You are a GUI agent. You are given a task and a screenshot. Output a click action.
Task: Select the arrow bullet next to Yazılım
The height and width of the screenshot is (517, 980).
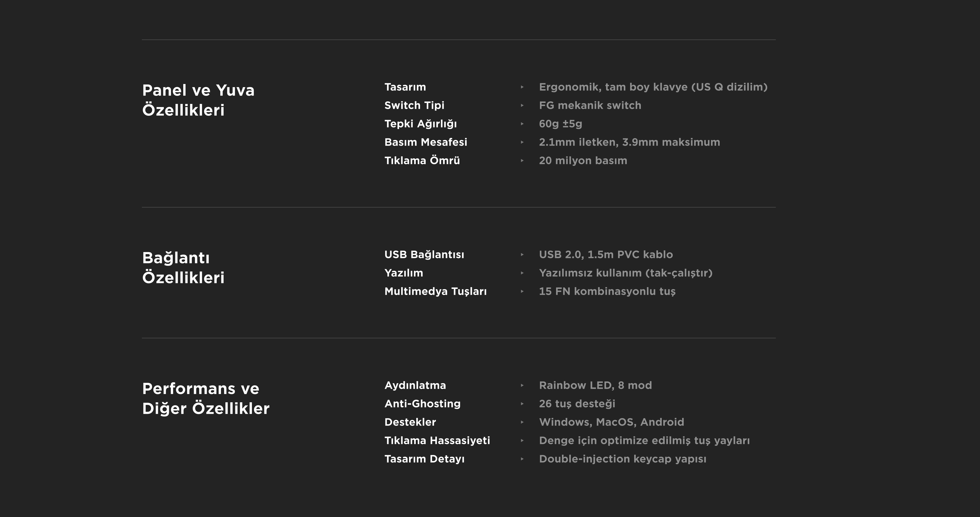[522, 273]
